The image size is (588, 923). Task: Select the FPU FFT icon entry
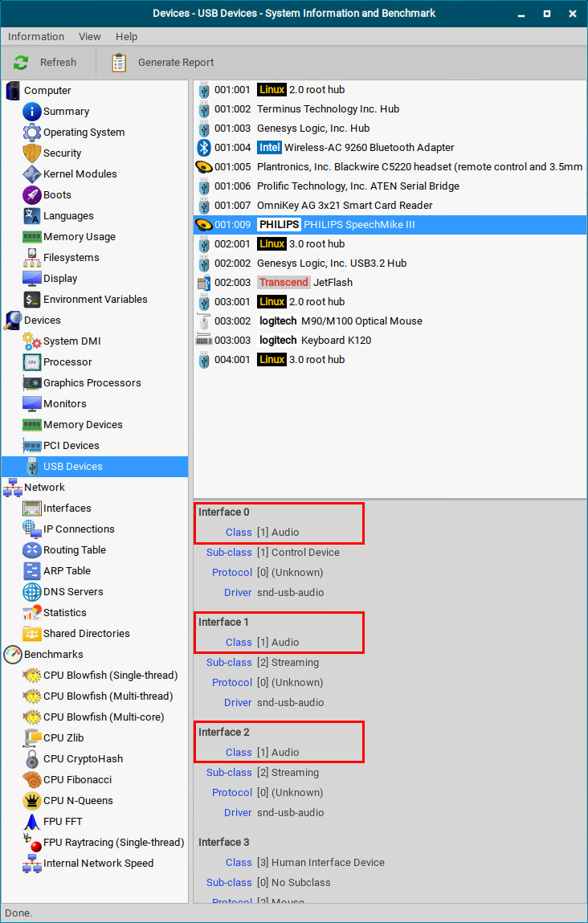[32, 821]
